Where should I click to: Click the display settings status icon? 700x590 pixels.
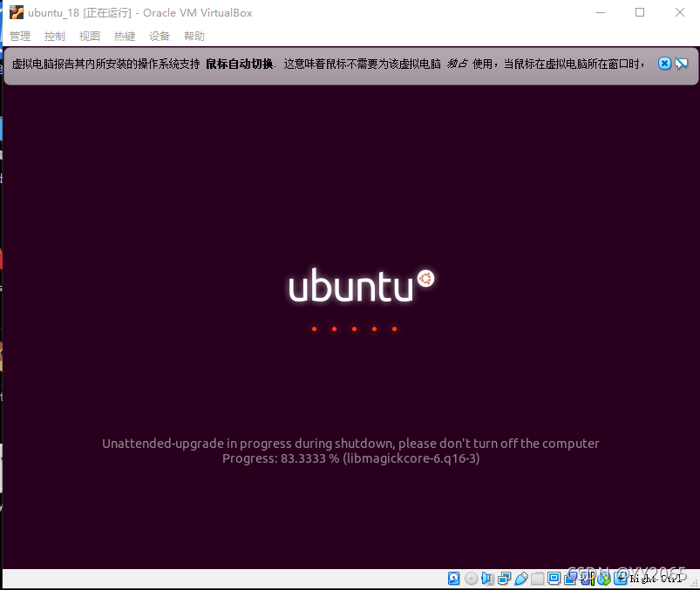coord(554,578)
